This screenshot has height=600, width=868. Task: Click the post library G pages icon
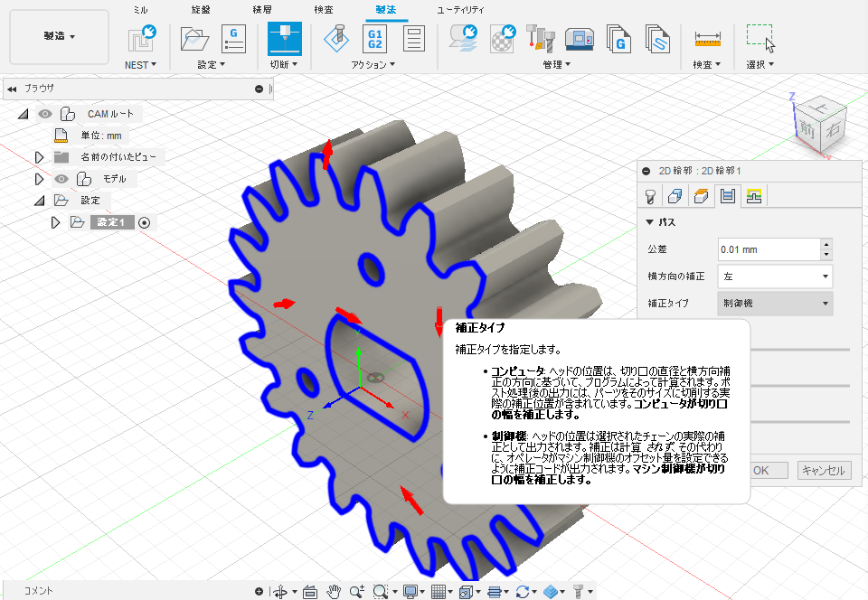click(618, 39)
